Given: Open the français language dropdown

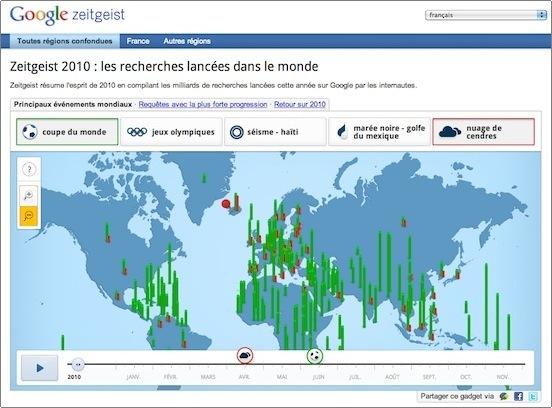Looking at the screenshot, I should pyautogui.click(x=485, y=15).
